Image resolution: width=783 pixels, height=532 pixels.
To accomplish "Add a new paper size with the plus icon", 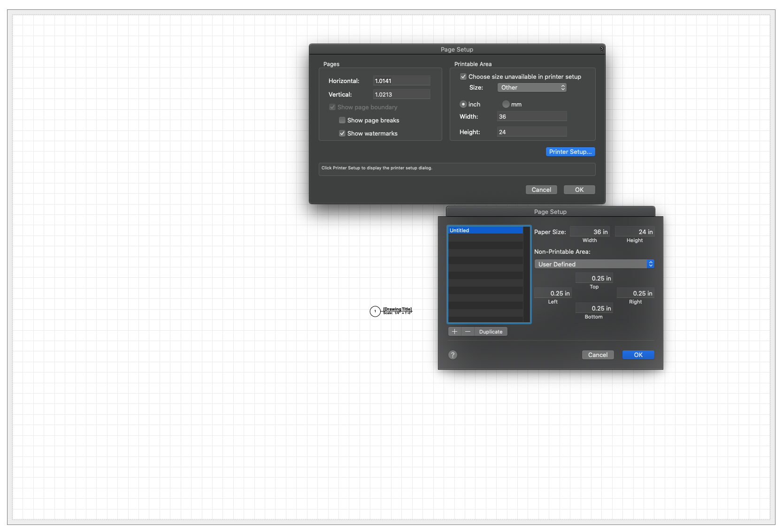I will (x=454, y=331).
